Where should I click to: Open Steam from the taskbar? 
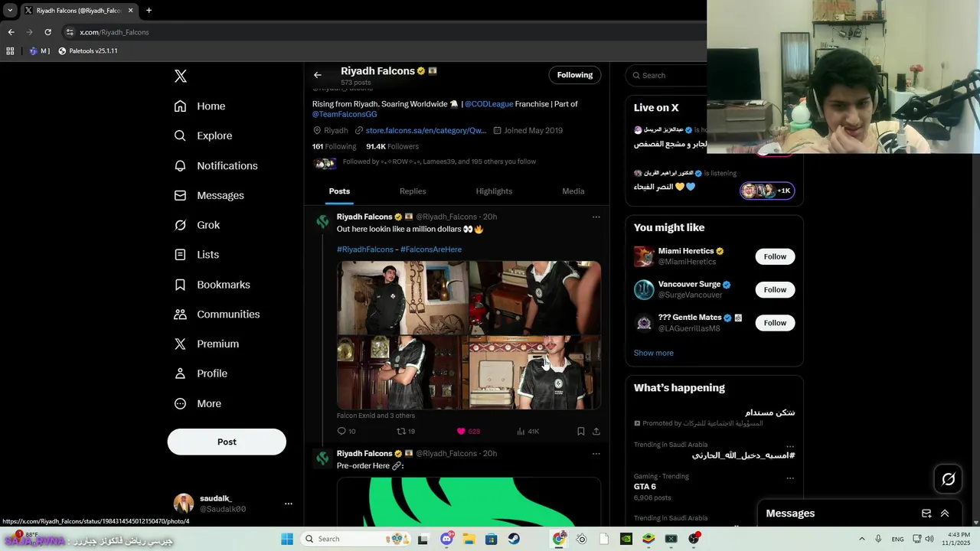click(514, 539)
